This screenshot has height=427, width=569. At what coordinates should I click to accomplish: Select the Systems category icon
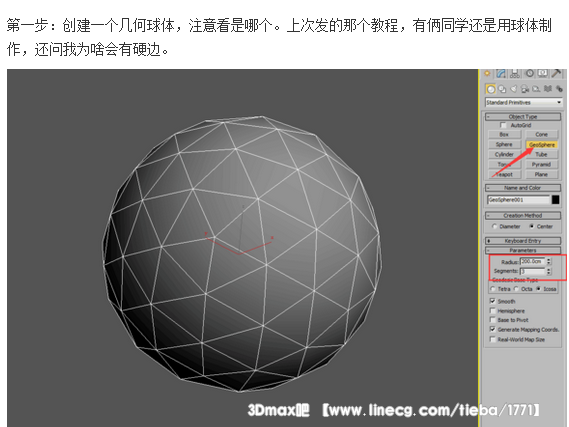point(559,89)
